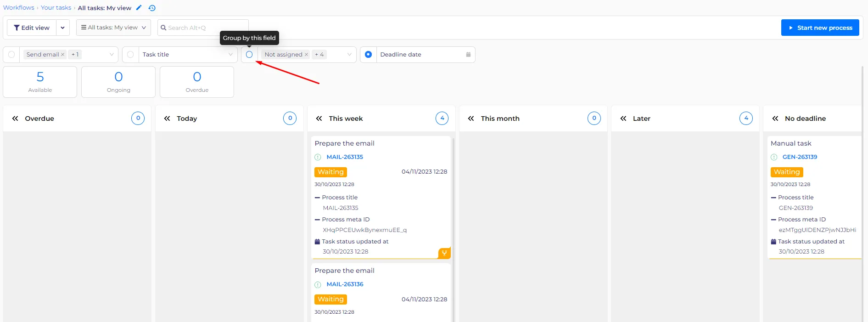
Task: Open the MAIL-263136 process link
Action: pyautogui.click(x=345, y=284)
